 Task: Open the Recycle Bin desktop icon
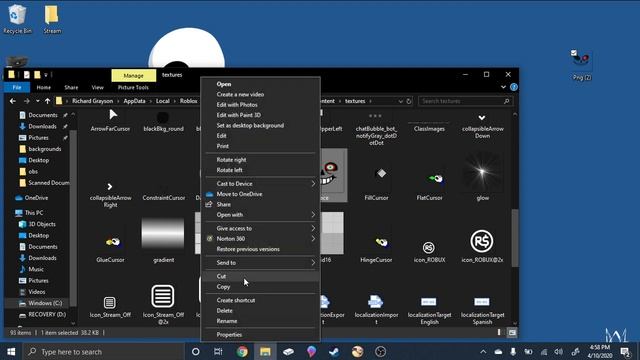[x=17, y=19]
